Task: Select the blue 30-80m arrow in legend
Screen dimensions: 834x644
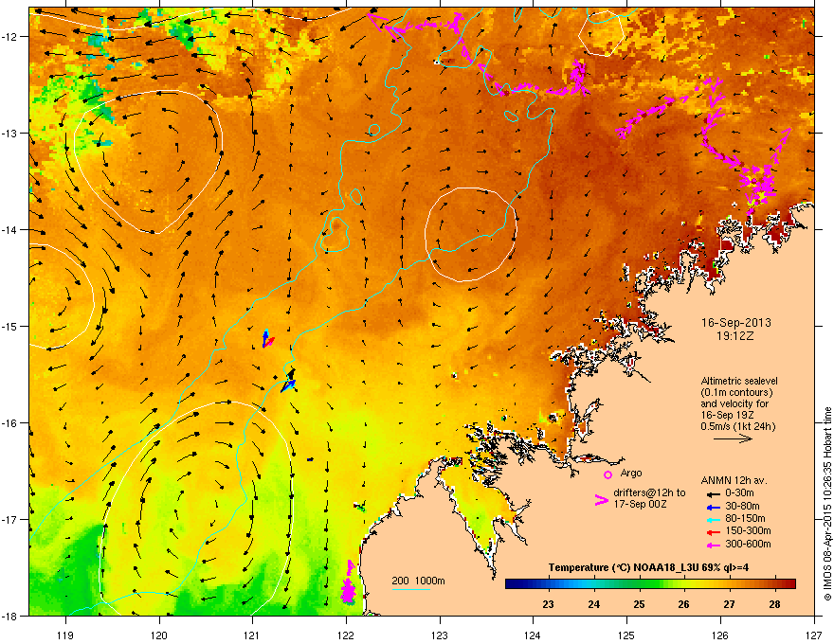Action: [x=713, y=507]
